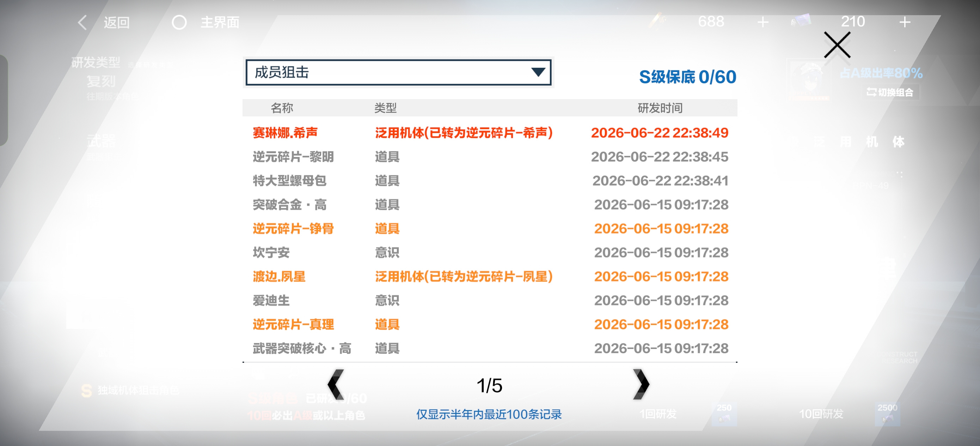
Task: Select record 逆元碎片-铮骨
Action: point(490,229)
